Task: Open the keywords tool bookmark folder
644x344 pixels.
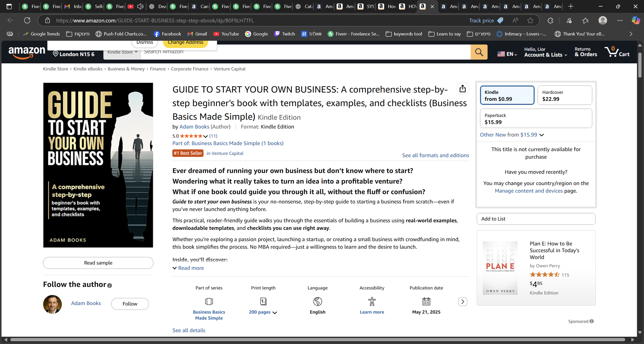Action: click(x=404, y=34)
